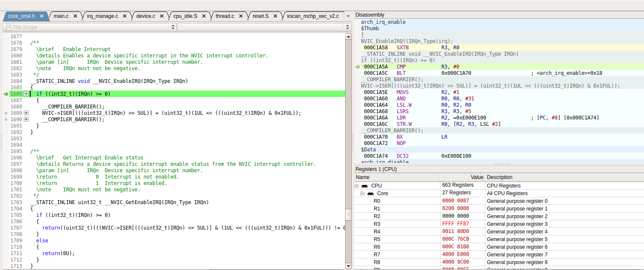This screenshot has width=644, height=270.
Task: Expand the code block at line 1686
Action: (26, 94)
